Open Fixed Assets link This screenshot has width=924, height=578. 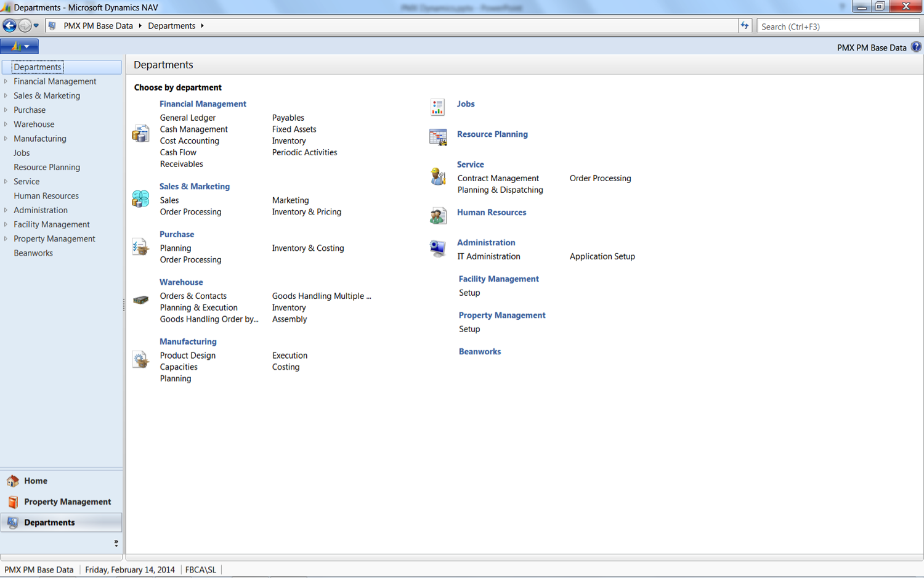pos(294,129)
